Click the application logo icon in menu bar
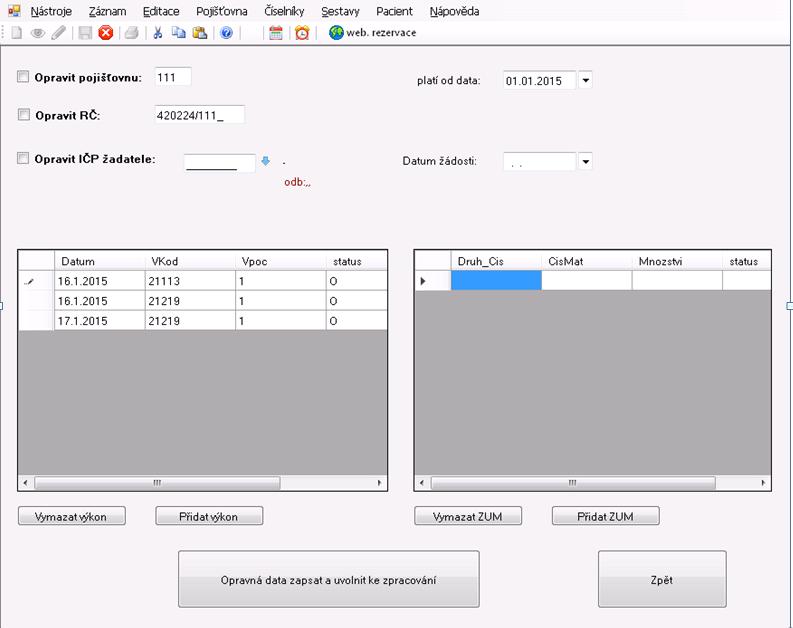Screen dimensions: 793x628 [x=14, y=11]
